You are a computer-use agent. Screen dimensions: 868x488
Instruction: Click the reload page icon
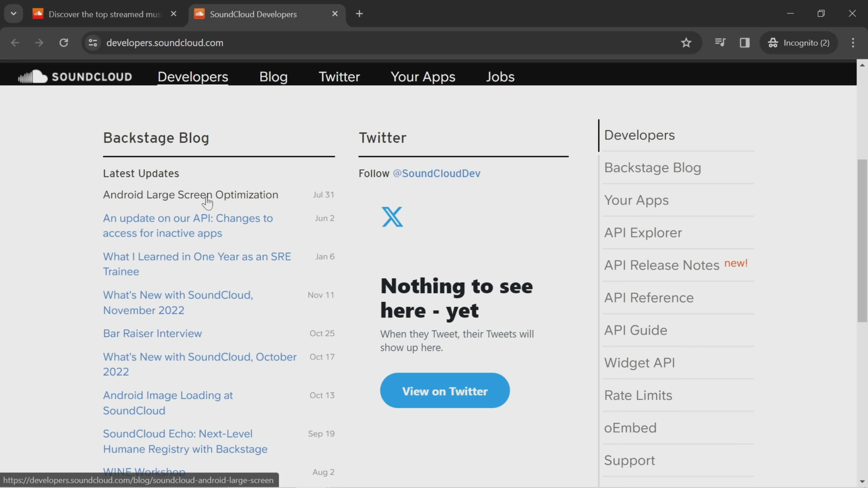[64, 43]
